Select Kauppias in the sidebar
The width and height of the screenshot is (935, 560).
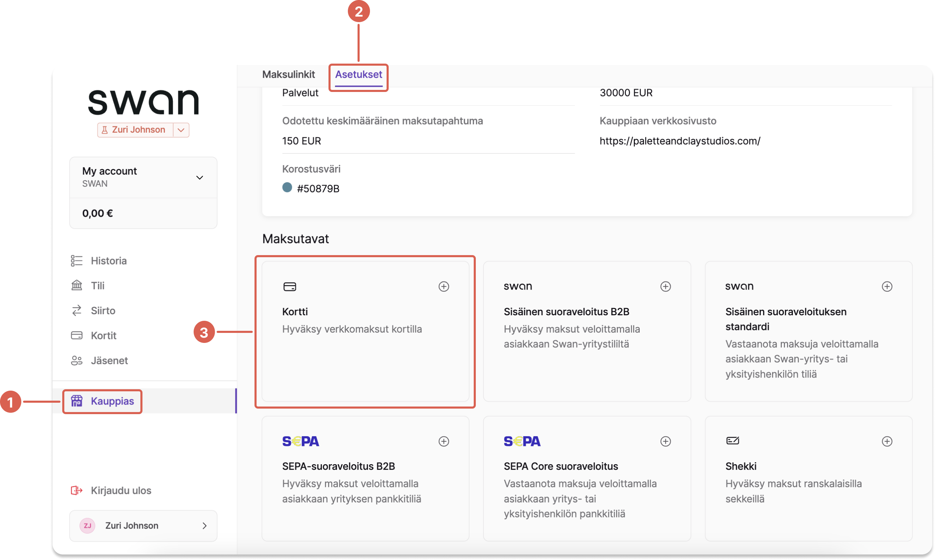pos(145,401)
